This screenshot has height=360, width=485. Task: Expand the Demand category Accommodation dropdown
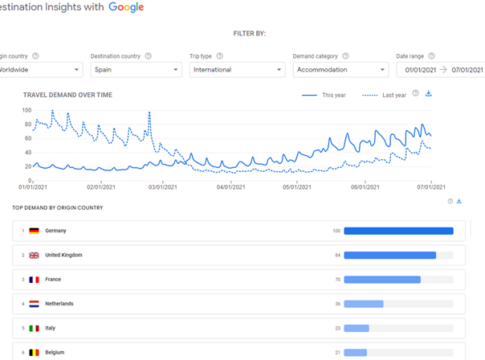pyautogui.click(x=341, y=70)
